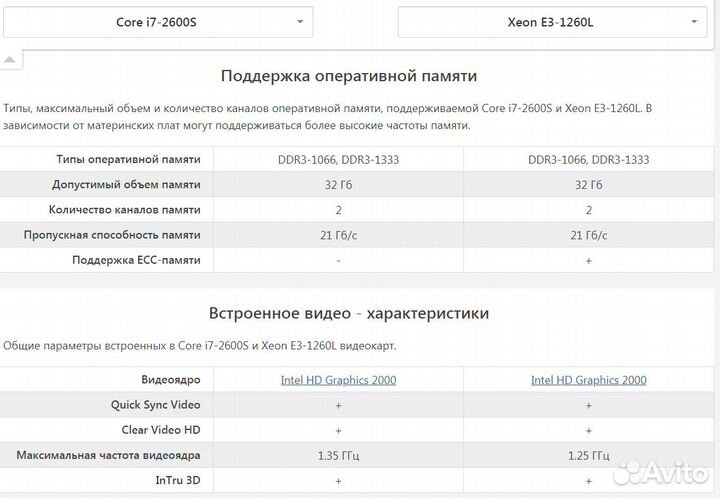Click the 'Допустимый объем памяти' row label
This screenshot has width=720, height=498.
[126, 185]
